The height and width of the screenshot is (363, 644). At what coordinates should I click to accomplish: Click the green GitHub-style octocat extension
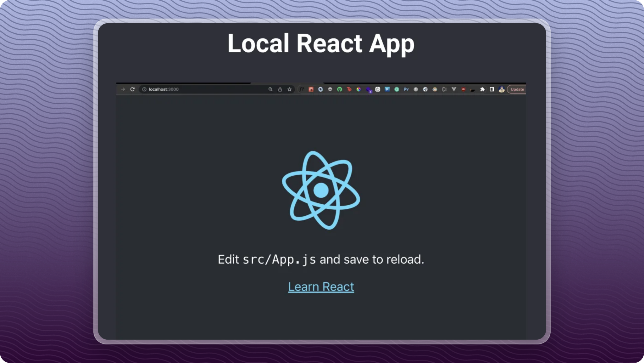tap(340, 89)
